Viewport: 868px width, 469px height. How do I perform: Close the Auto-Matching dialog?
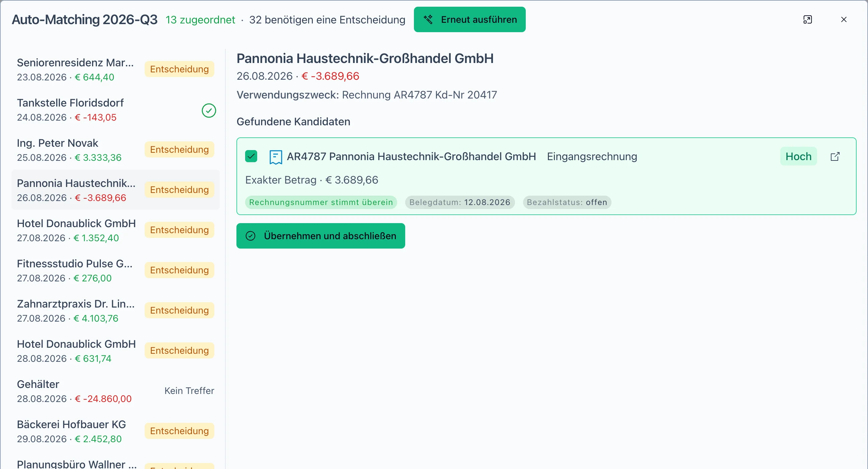coord(844,19)
